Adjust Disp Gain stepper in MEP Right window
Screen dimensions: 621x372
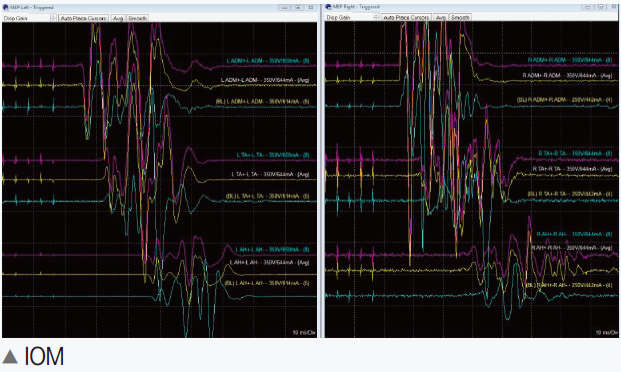point(376,17)
